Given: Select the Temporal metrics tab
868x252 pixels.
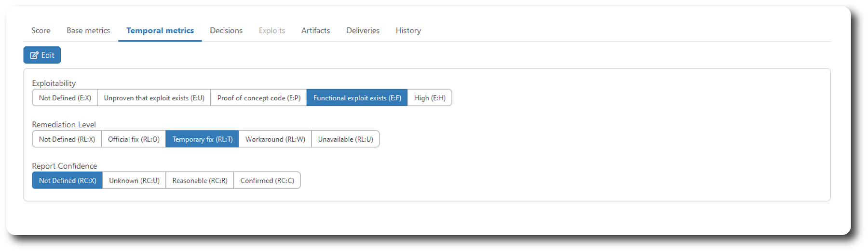Looking at the screenshot, I should pyautogui.click(x=160, y=30).
